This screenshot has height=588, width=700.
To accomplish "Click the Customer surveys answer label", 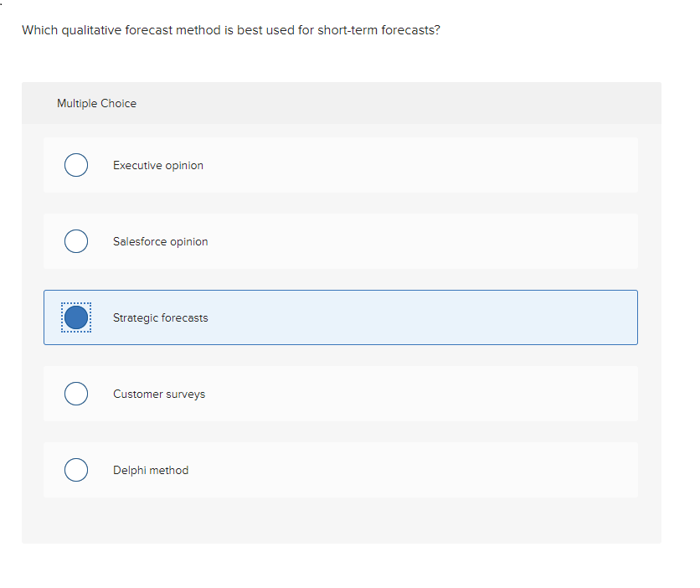I will click(158, 394).
